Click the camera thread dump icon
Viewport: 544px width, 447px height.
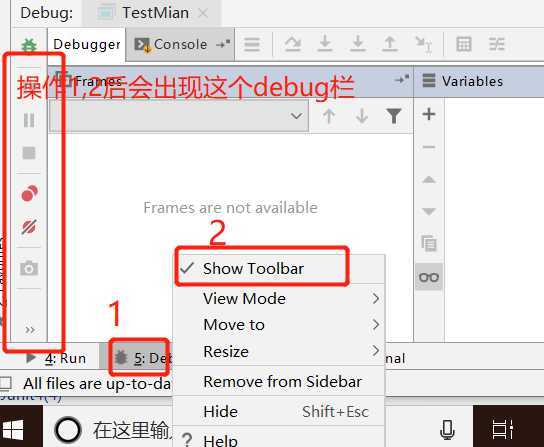click(x=29, y=268)
